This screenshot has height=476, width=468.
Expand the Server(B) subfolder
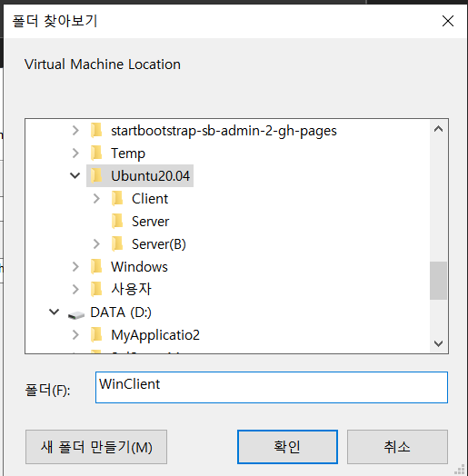click(x=96, y=243)
